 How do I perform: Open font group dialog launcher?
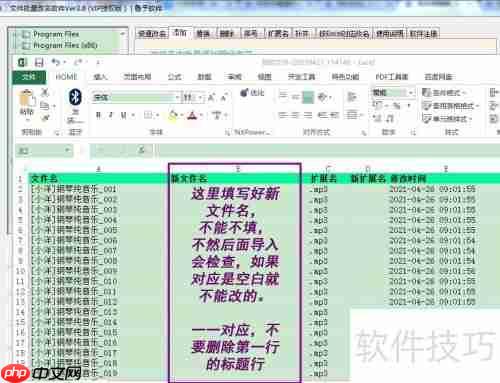tap(228, 133)
